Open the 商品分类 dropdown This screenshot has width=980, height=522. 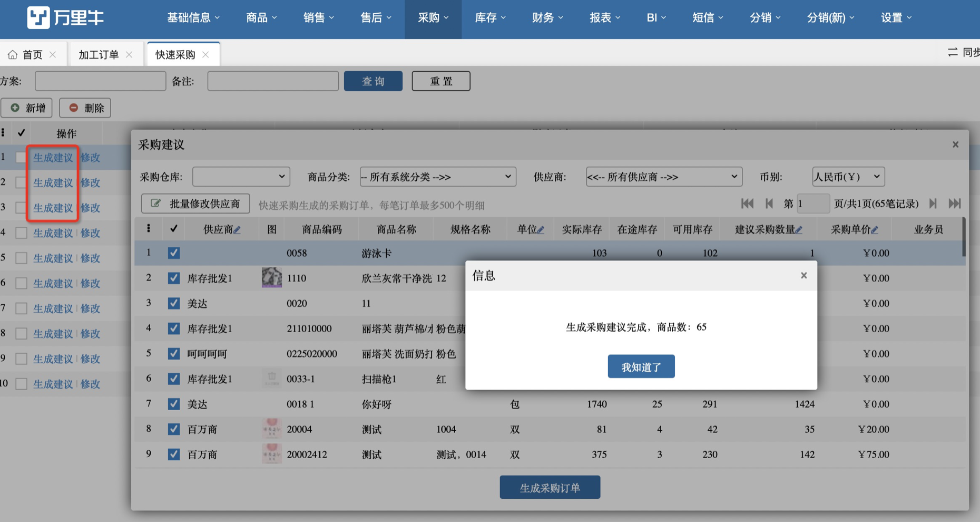[438, 177]
